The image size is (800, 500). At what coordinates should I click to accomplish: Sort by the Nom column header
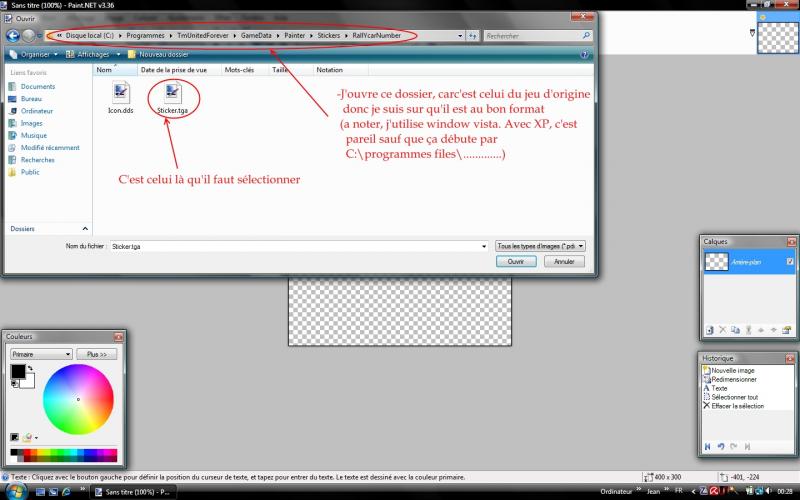[115, 70]
